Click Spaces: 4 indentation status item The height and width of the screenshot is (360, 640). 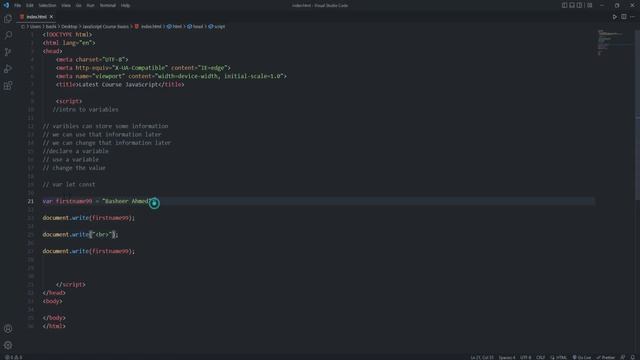(x=507, y=357)
